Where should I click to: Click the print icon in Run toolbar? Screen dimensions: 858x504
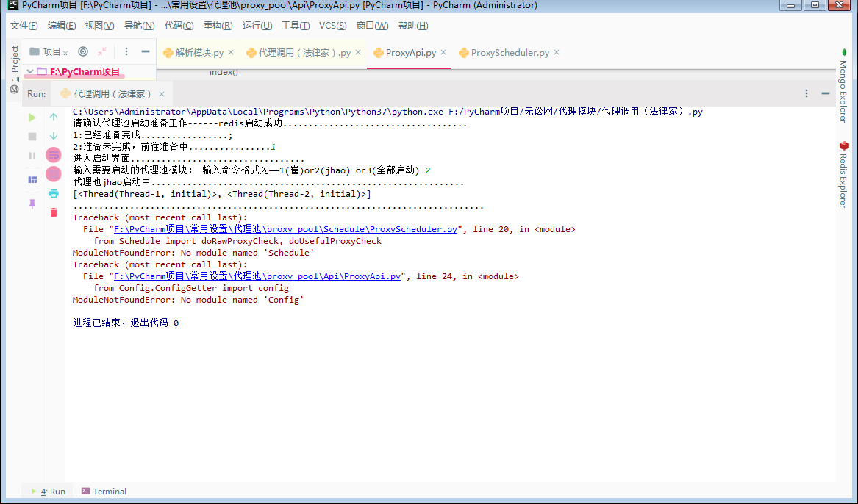click(x=54, y=193)
